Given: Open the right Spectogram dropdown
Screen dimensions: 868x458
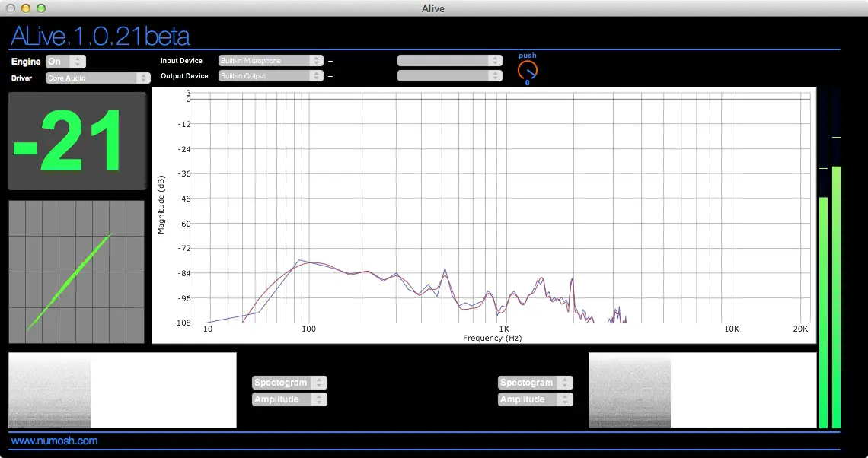Looking at the screenshot, I should point(535,383).
